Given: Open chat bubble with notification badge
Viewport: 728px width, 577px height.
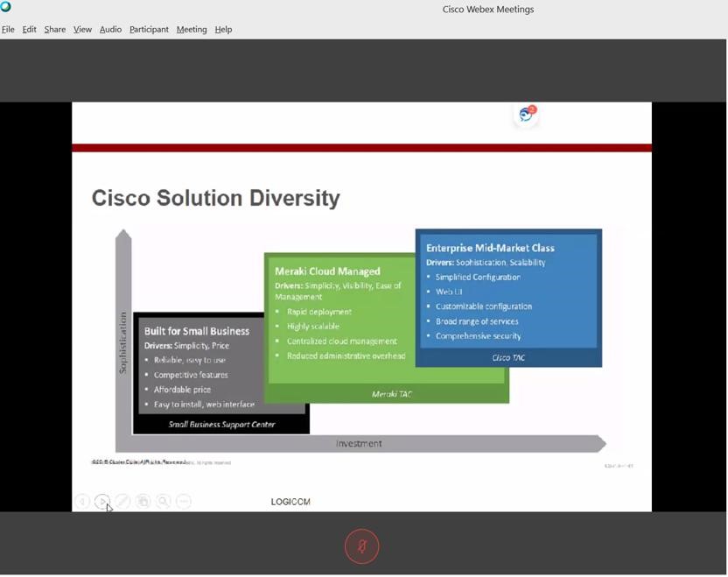Looking at the screenshot, I should pos(527,114).
